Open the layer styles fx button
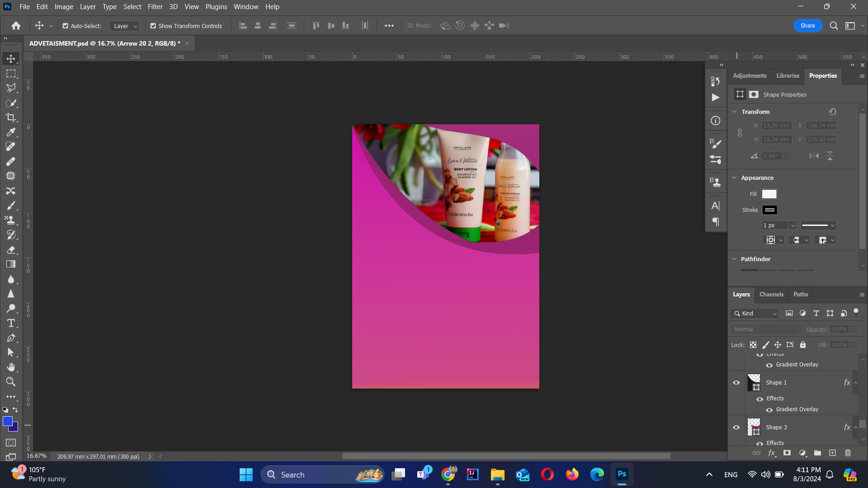Image resolution: width=868 pixels, height=488 pixels. pyautogui.click(x=772, y=453)
